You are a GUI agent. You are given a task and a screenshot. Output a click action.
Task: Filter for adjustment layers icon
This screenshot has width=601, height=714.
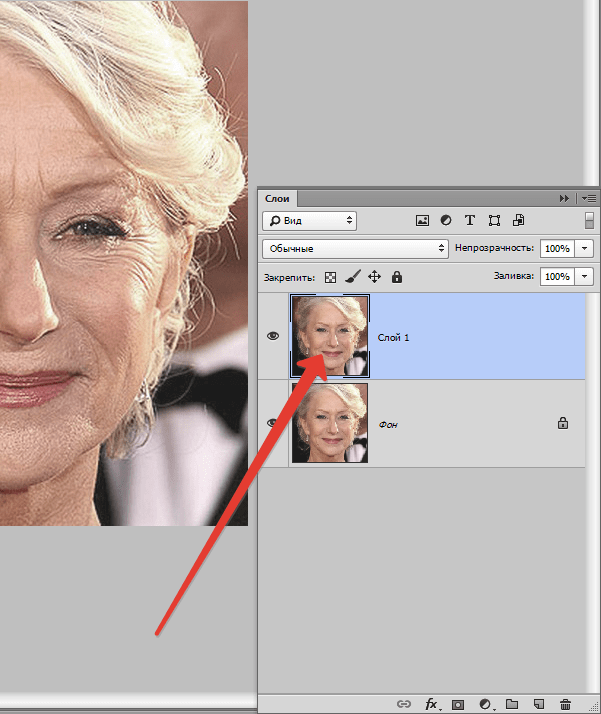pos(446,220)
